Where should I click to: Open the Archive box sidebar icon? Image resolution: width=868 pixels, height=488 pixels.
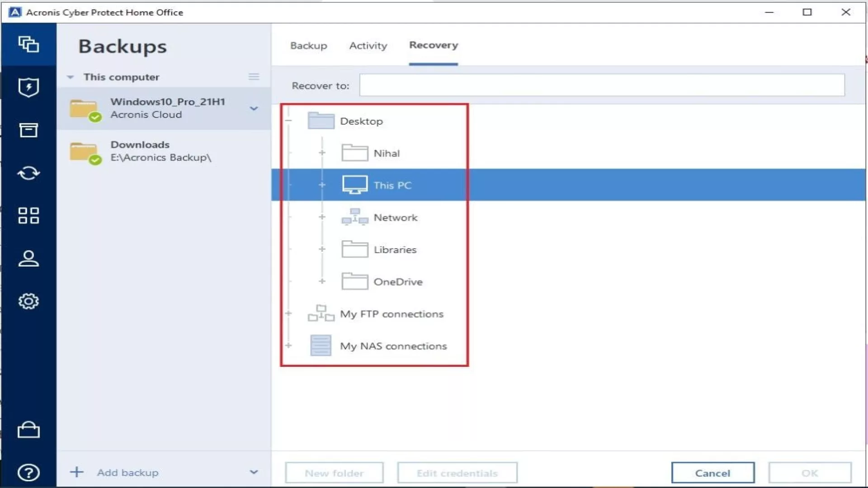pyautogui.click(x=28, y=130)
